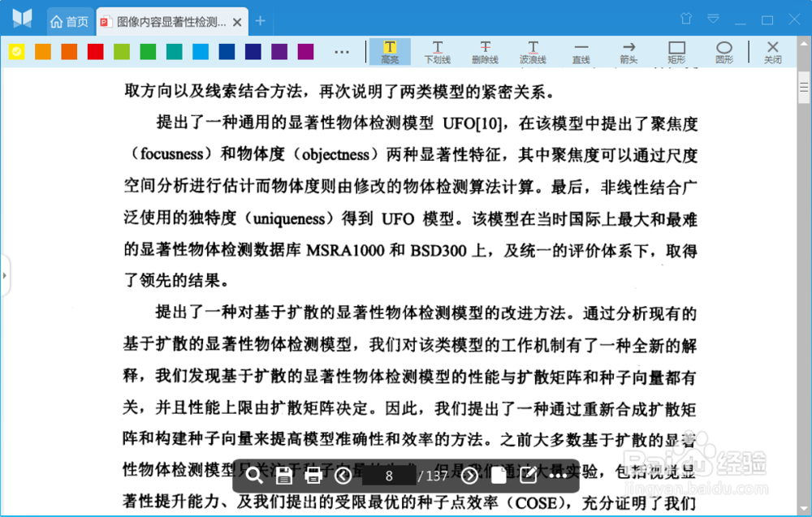812x517 pixels.
Task: Open more colors via ellipsis button
Action: pos(342,52)
